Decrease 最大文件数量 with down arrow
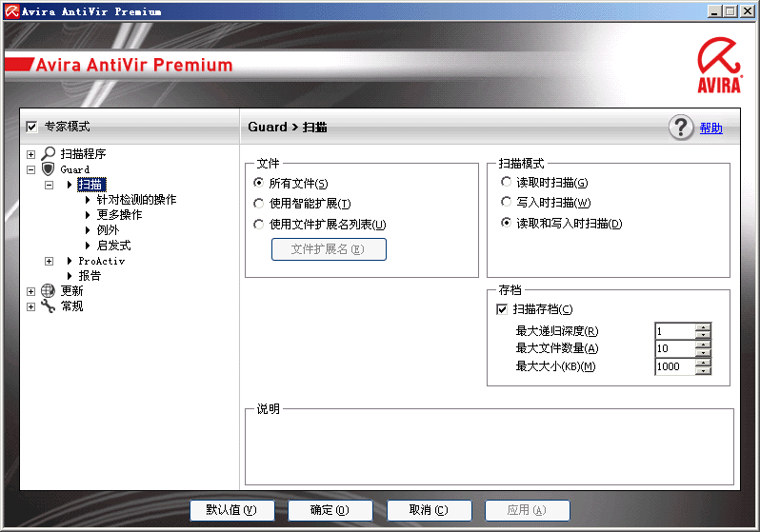Viewport: 760px width, 532px height. (x=703, y=352)
